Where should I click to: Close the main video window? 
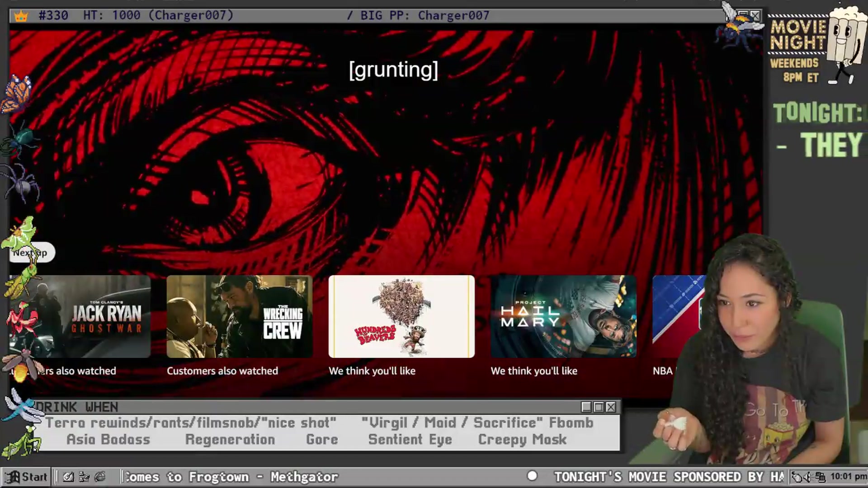(x=755, y=16)
